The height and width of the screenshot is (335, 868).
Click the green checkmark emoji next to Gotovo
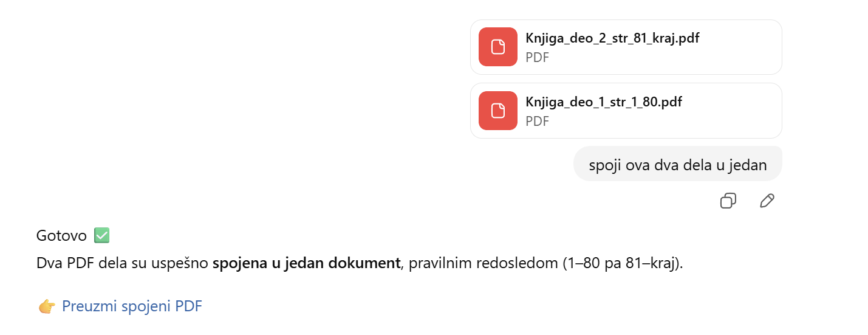click(101, 235)
